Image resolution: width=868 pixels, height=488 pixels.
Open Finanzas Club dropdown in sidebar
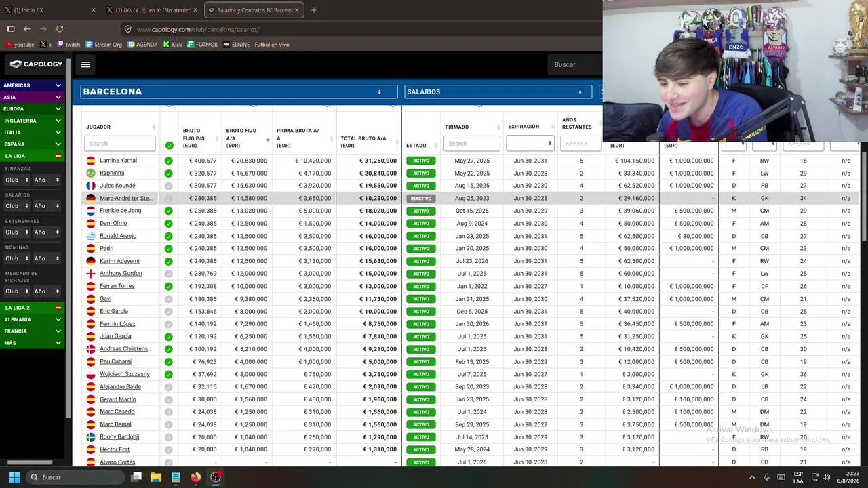(17, 180)
